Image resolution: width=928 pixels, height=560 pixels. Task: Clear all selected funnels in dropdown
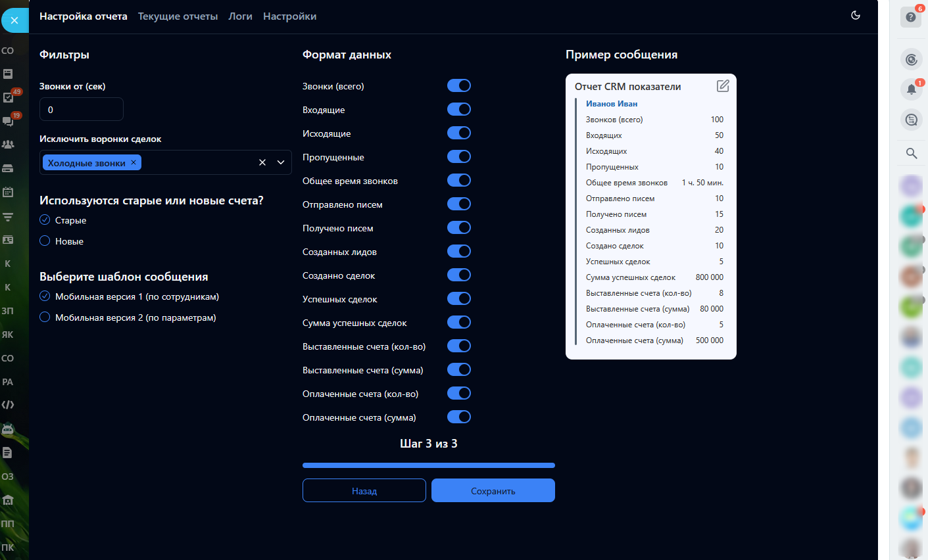(x=262, y=162)
